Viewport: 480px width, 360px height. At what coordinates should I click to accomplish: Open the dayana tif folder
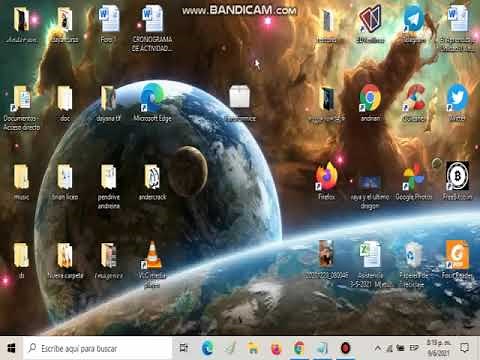point(108,99)
